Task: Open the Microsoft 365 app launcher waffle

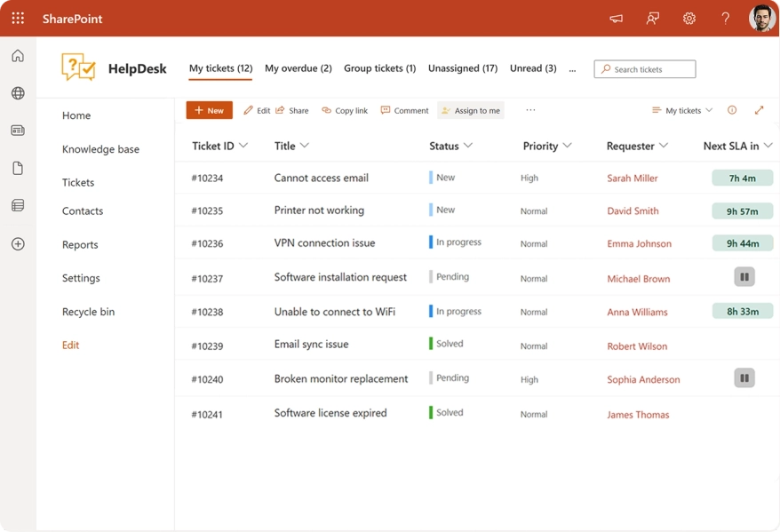Action: 17,18
